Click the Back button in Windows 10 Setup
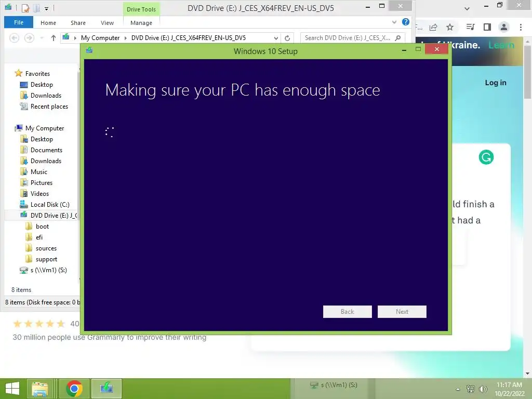532x399 pixels. [347, 312]
